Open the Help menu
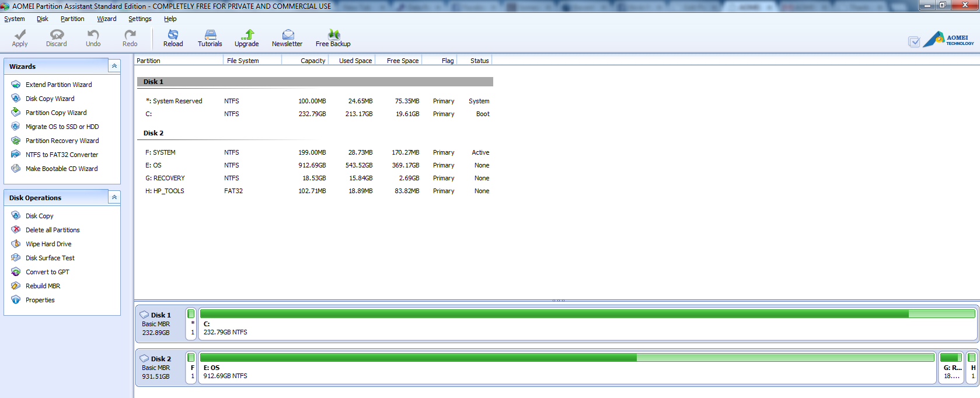Viewport: 980px width, 398px height. coord(170,19)
